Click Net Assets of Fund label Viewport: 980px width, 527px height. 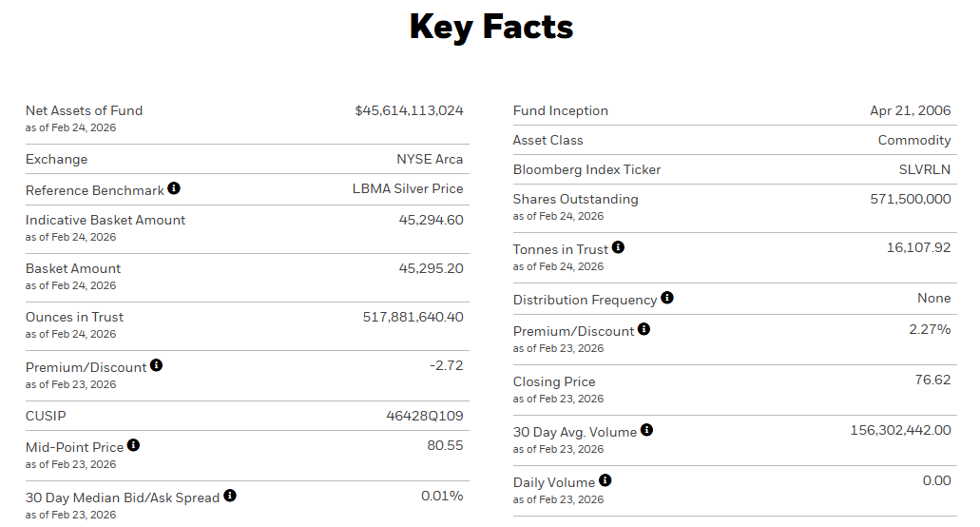click(84, 110)
